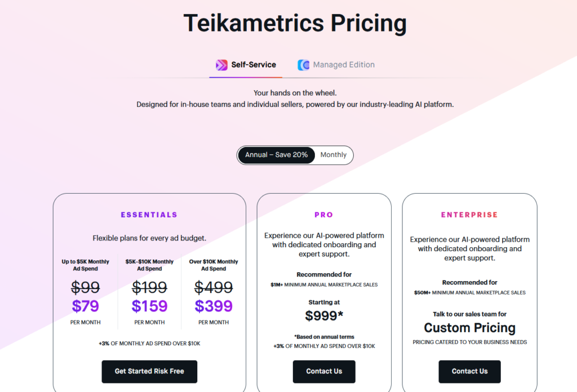Click the Pro plan heading
This screenshot has height=392, width=577.
click(324, 215)
